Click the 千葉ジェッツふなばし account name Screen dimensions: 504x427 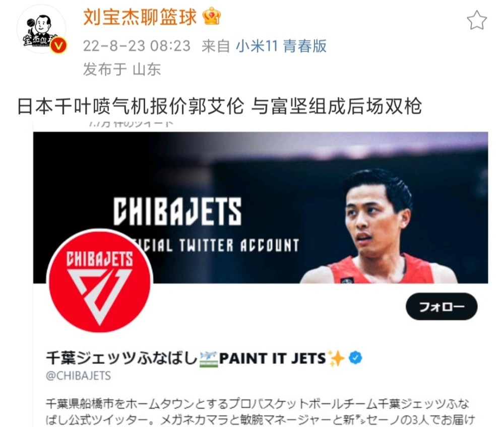tap(122, 359)
